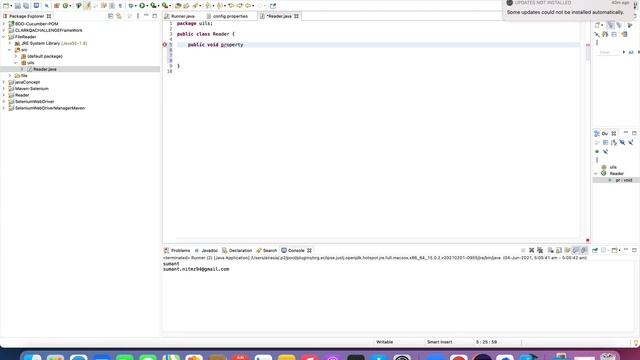Click Smart Insert in status bar
640x360 pixels.
point(440,342)
